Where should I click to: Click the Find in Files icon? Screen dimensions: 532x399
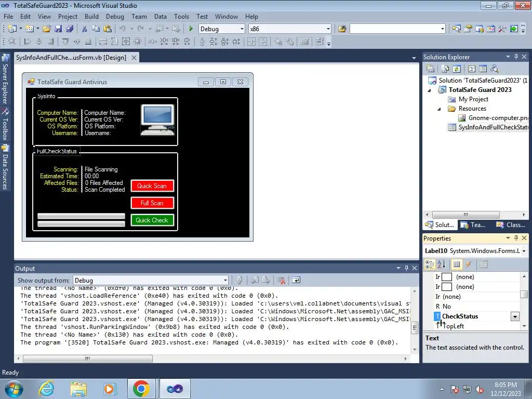click(x=342, y=29)
